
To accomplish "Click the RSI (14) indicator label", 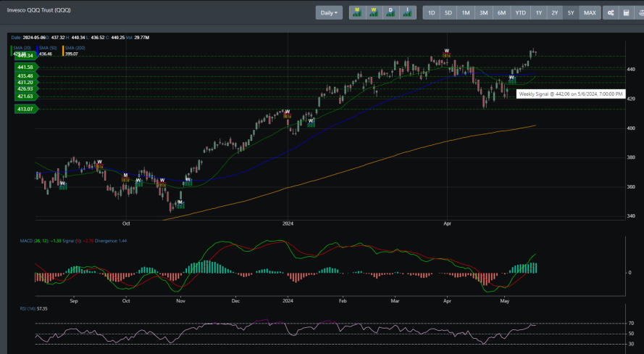I will click(28, 308).
